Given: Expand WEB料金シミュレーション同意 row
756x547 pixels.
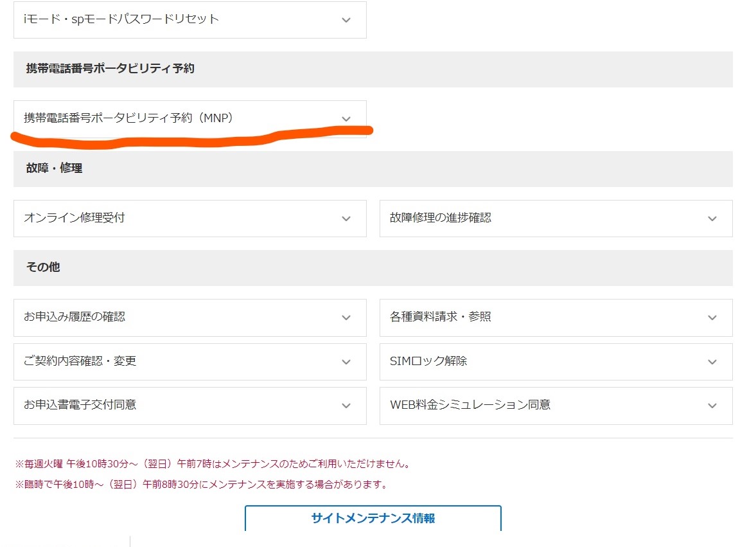Looking at the screenshot, I should (x=556, y=406).
